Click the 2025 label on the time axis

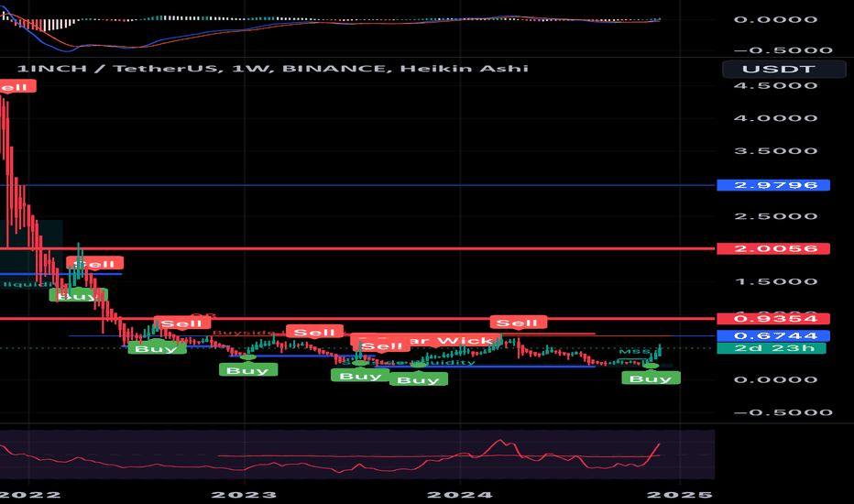[679, 495]
